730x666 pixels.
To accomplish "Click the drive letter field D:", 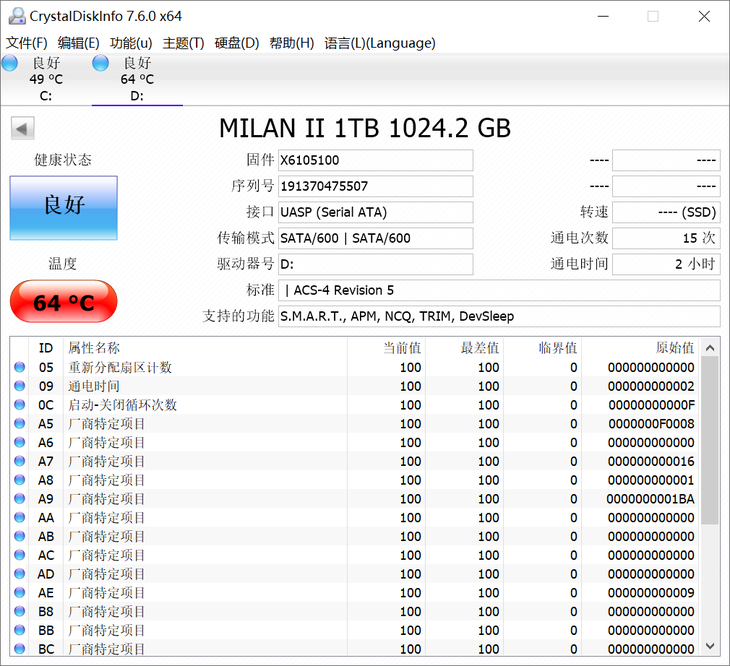I will point(375,264).
